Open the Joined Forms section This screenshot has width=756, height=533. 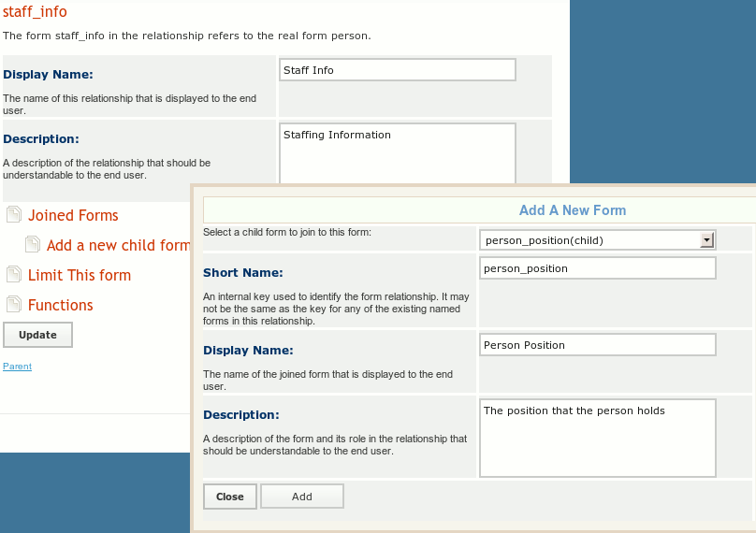[73, 215]
